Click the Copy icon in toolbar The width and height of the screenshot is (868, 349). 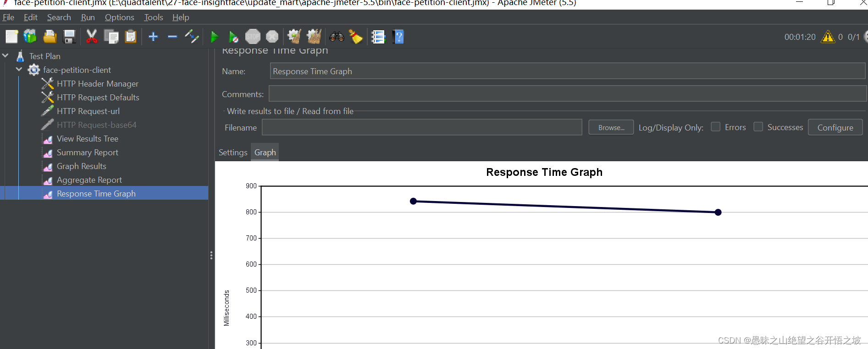pyautogui.click(x=111, y=37)
